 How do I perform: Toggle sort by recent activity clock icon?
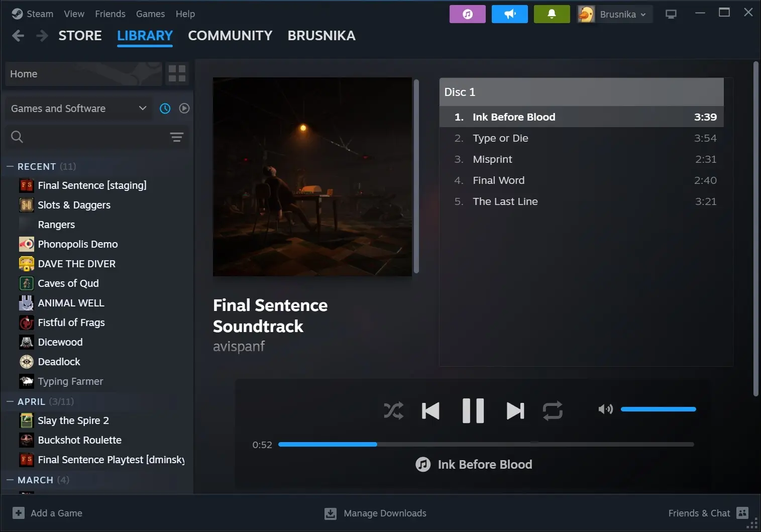[x=165, y=108]
